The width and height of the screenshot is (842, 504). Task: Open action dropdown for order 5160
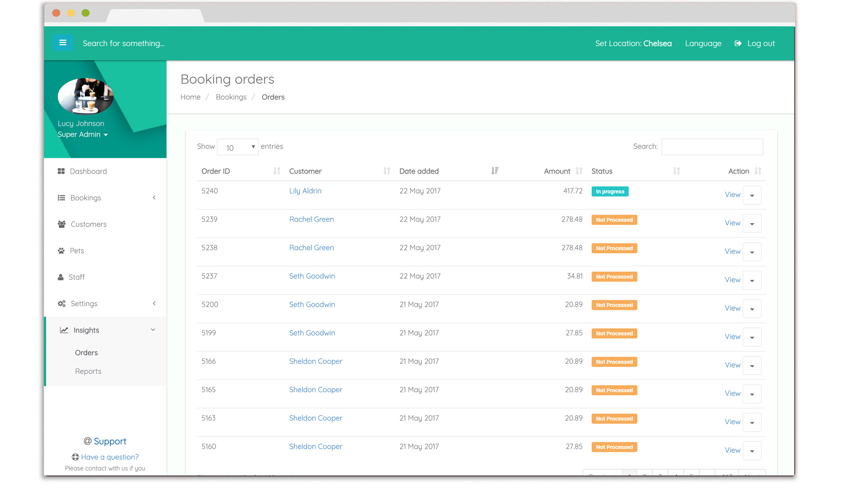[x=752, y=451]
